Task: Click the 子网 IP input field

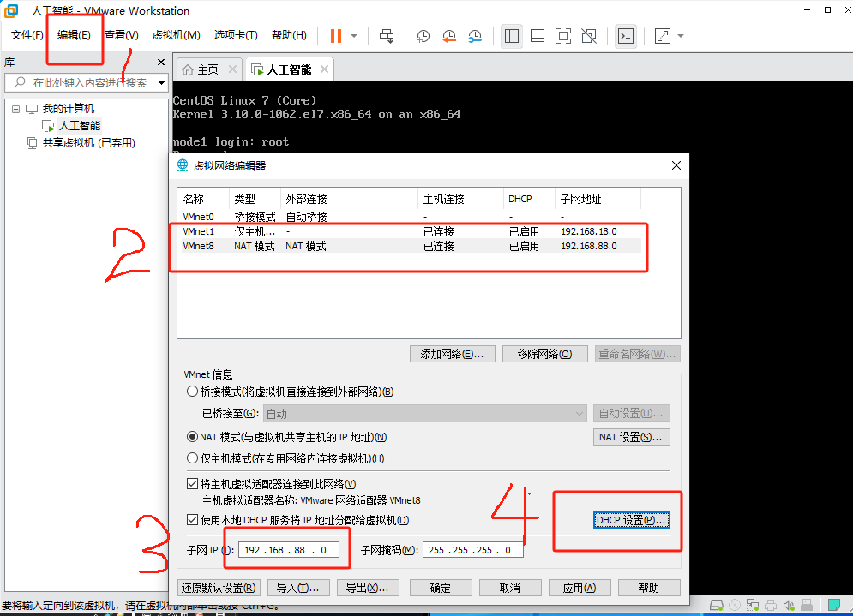Action: pyautogui.click(x=289, y=550)
